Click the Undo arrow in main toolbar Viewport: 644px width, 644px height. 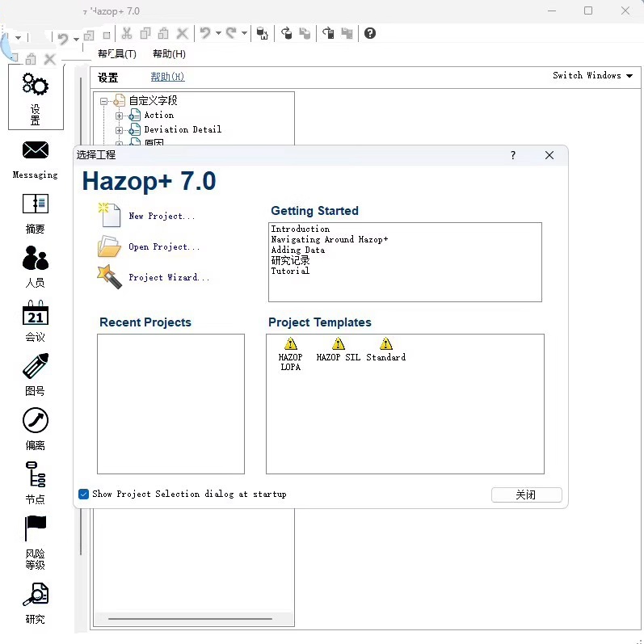click(x=205, y=33)
